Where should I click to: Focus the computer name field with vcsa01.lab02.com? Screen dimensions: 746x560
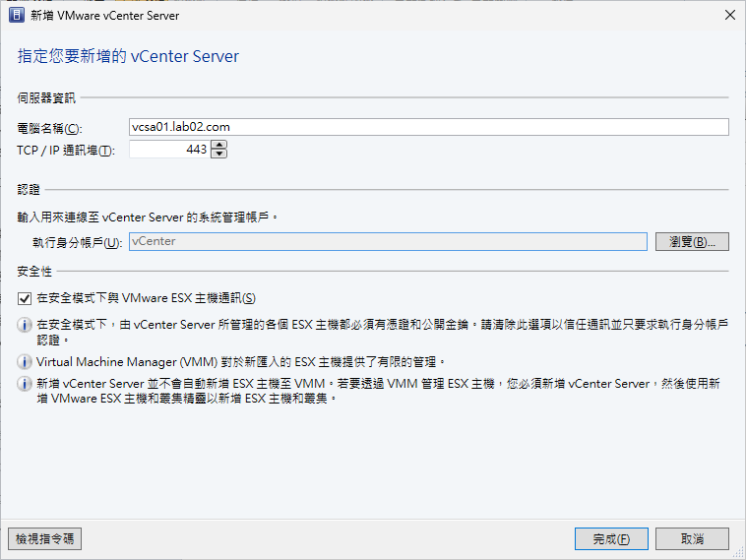tap(428, 127)
